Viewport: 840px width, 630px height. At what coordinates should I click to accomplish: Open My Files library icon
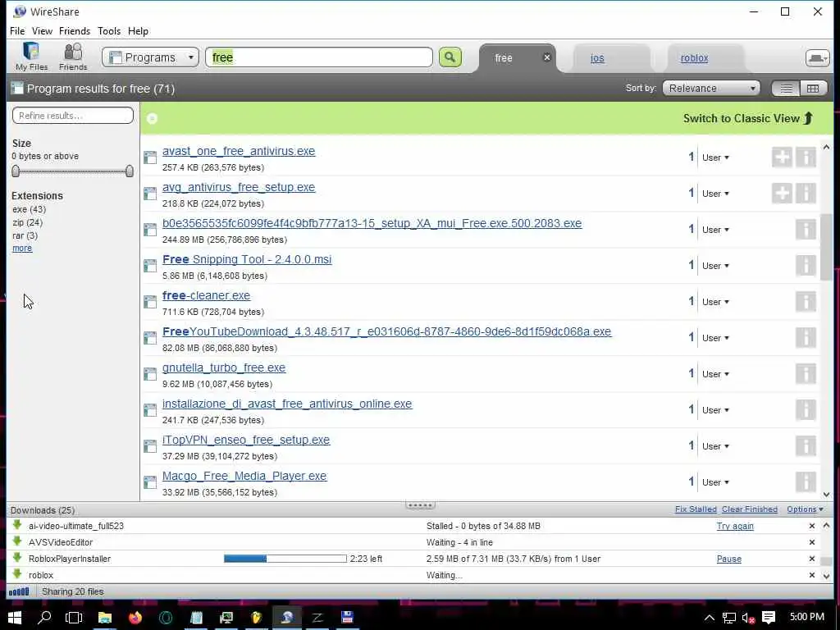(x=31, y=57)
